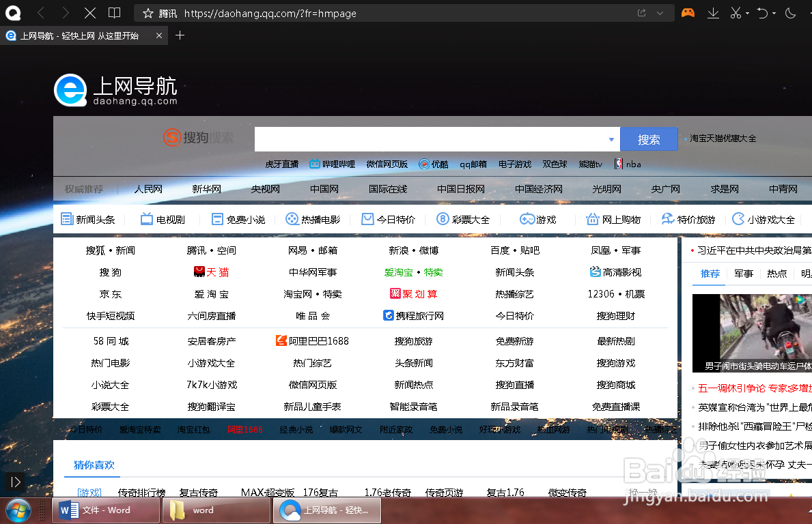
Task: Open 高清影视 link
Action: (x=616, y=272)
